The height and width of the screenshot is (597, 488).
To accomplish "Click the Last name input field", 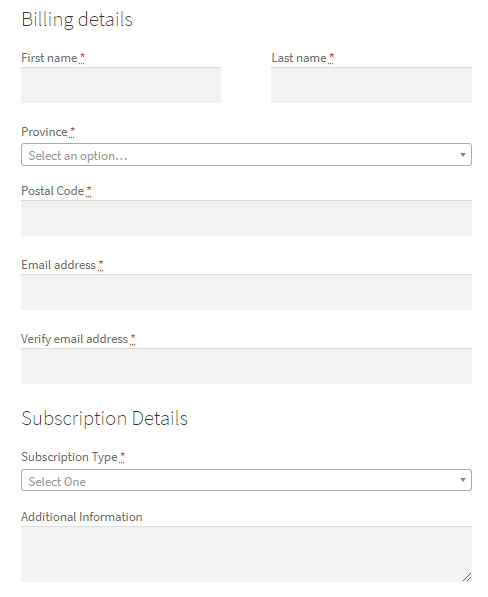I will click(x=371, y=85).
